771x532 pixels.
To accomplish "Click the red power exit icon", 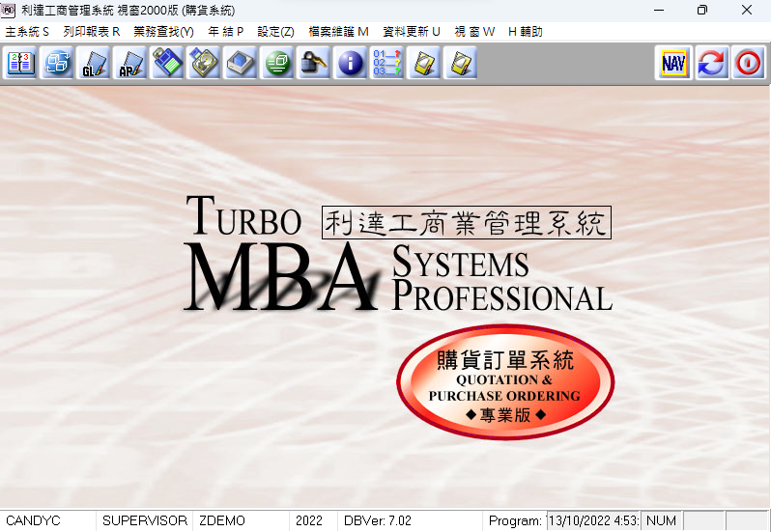I will [x=749, y=63].
